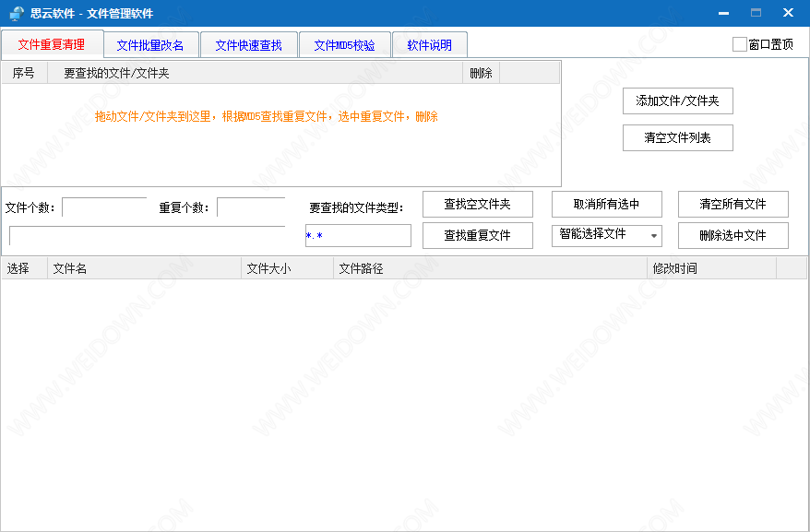This screenshot has height=532, width=810.
Task: Click the app icon in title bar
Action: pyautogui.click(x=17, y=13)
